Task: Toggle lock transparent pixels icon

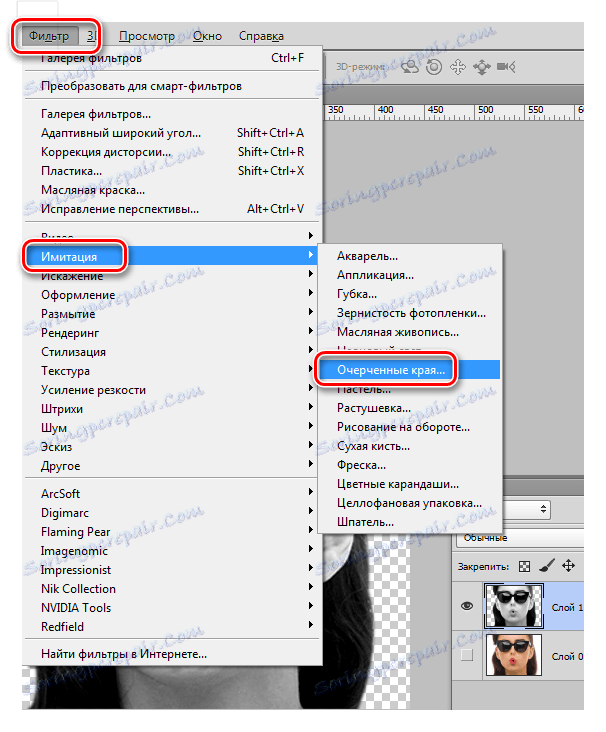Action: pyautogui.click(x=525, y=566)
